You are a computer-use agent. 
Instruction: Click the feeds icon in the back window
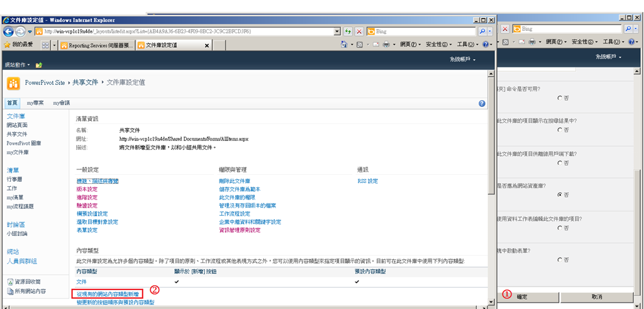coord(506,42)
